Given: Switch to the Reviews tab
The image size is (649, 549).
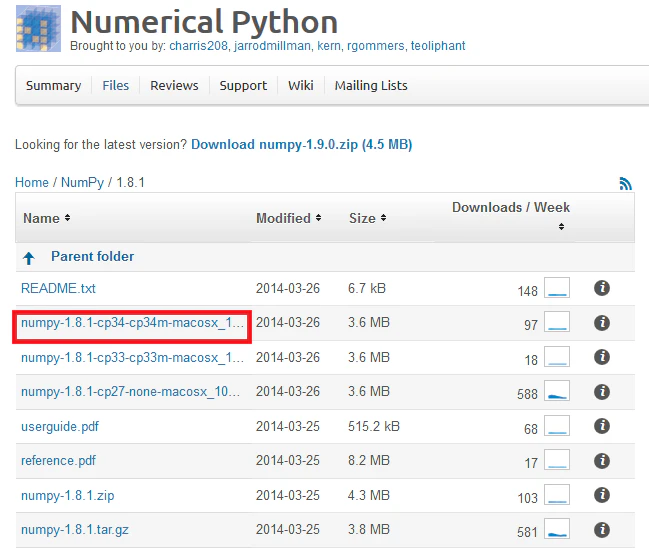Looking at the screenshot, I should pos(174,86).
